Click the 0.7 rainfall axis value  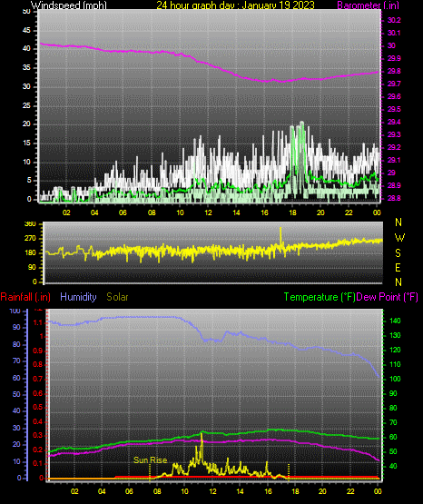click(x=38, y=379)
